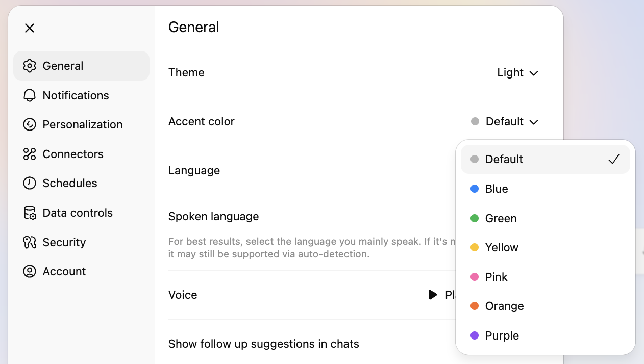The image size is (644, 364).
Task: Switch to Personalization settings
Action: tap(81, 124)
